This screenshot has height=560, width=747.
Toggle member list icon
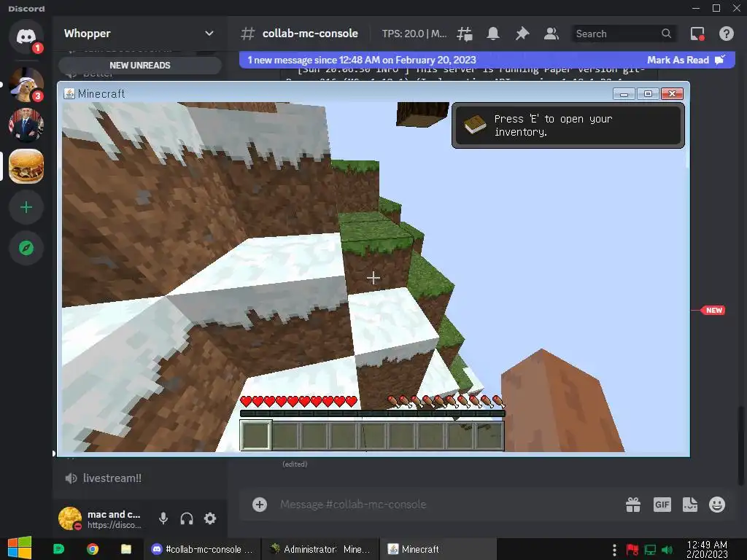551,34
